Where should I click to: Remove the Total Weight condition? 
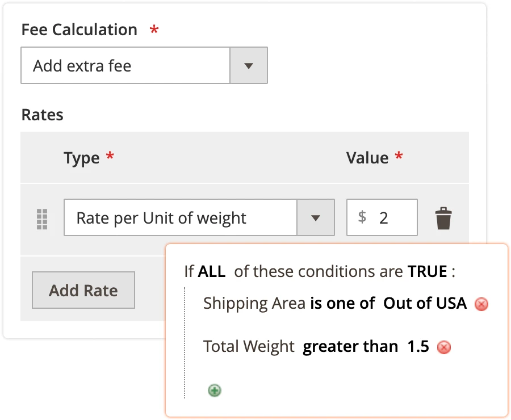click(x=443, y=347)
